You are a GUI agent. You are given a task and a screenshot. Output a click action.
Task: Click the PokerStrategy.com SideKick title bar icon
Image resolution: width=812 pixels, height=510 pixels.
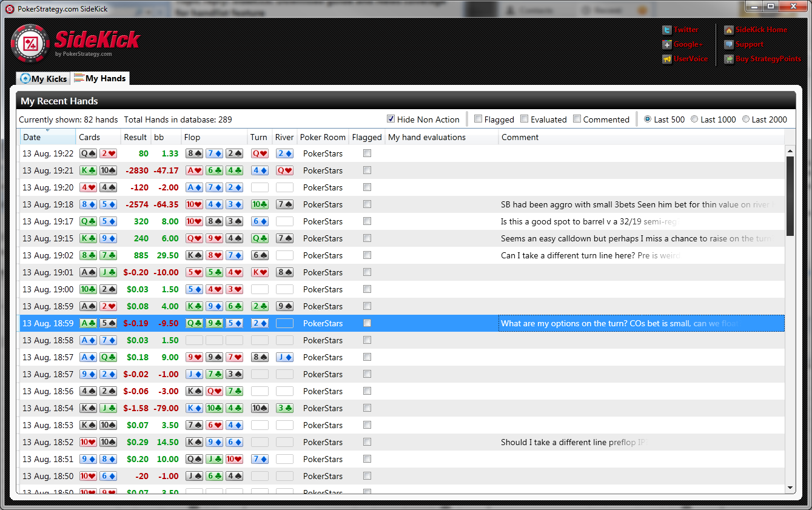(x=10, y=9)
